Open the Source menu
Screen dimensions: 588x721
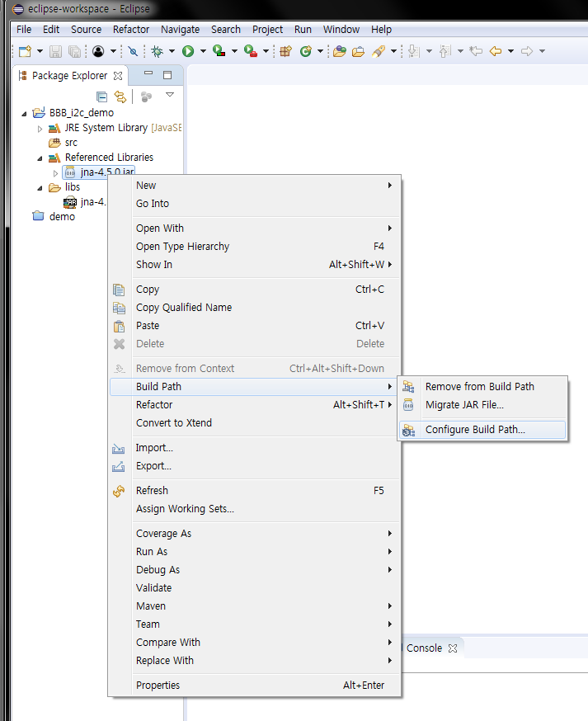coord(86,30)
